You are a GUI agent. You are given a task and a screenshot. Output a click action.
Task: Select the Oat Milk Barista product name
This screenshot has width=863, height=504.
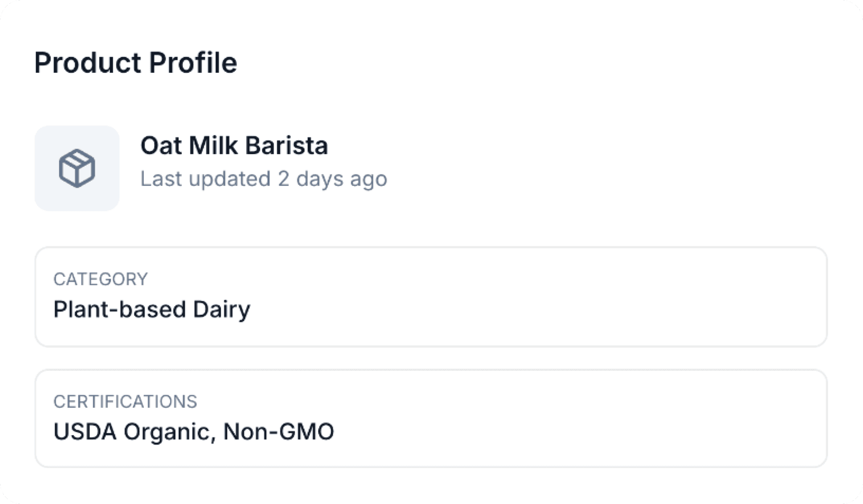[234, 145]
